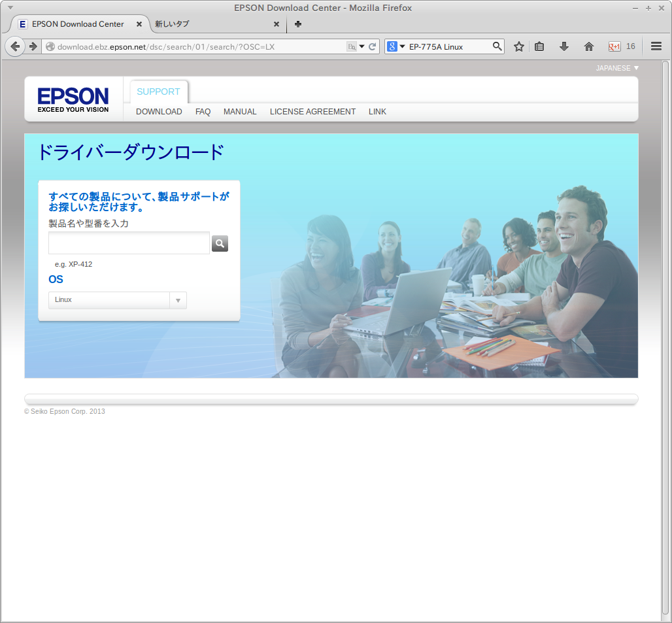The width and height of the screenshot is (672, 623).
Task: Click inside the product name input field
Action: (128, 243)
